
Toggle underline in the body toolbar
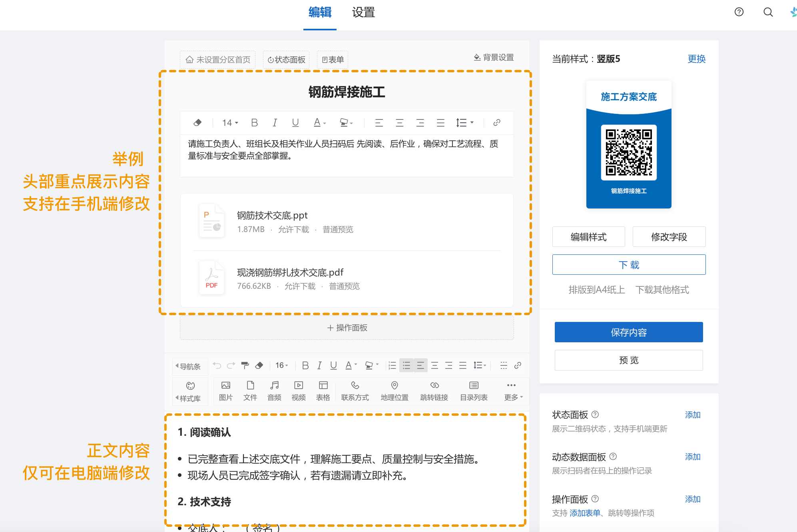333,365
